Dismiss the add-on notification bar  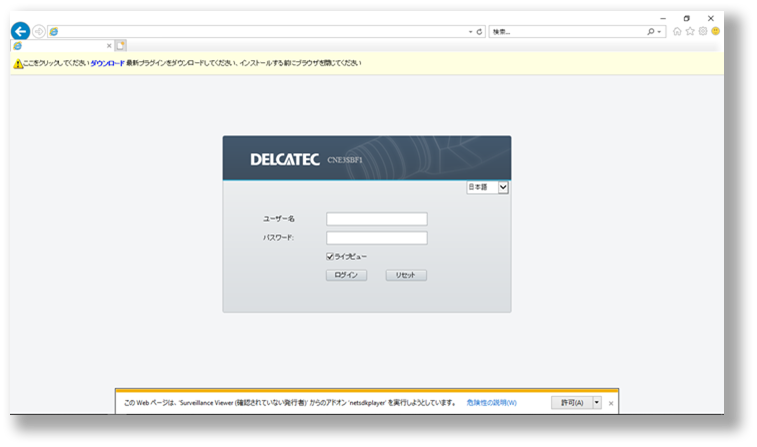coord(611,403)
